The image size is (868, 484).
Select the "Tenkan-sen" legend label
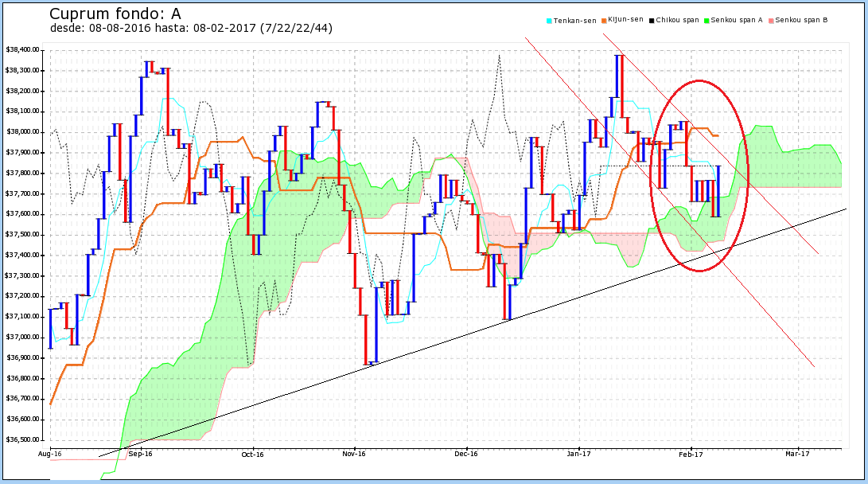click(574, 21)
